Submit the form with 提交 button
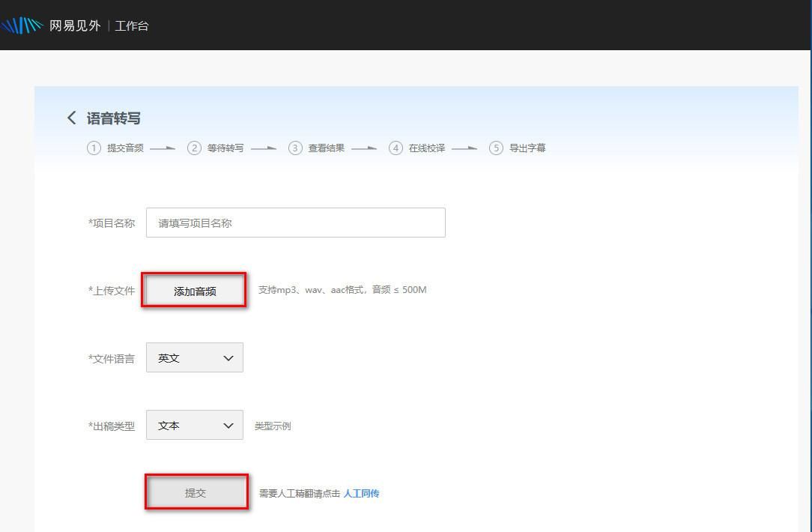The width and height of the screenshot is (812, 532). pos(196,492)
